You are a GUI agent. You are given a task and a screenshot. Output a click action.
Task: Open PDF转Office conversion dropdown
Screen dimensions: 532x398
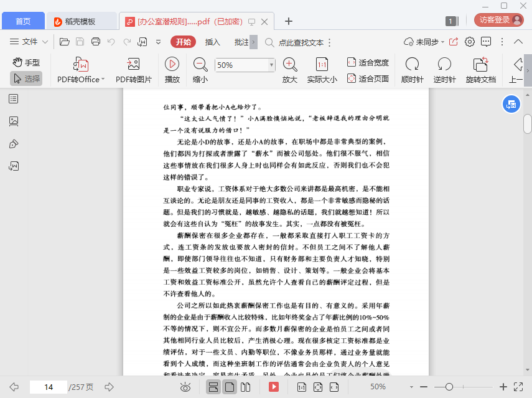(x=81, y=70)
